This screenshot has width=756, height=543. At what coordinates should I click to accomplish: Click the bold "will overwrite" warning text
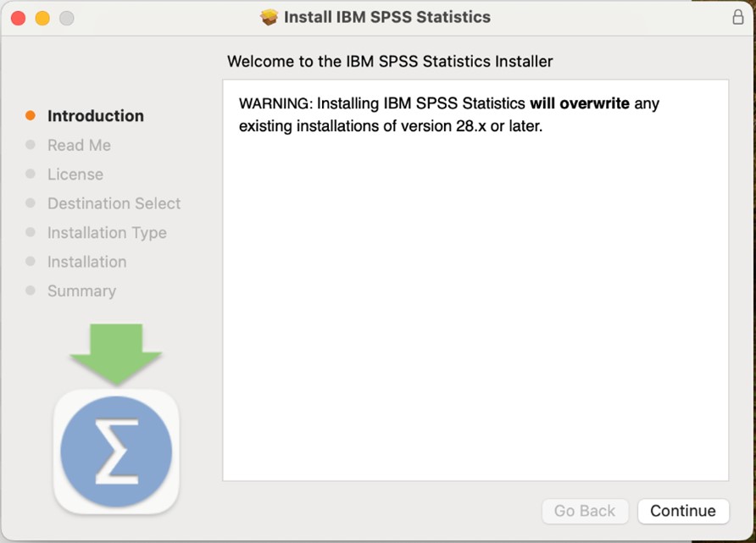tap(580, 103)
